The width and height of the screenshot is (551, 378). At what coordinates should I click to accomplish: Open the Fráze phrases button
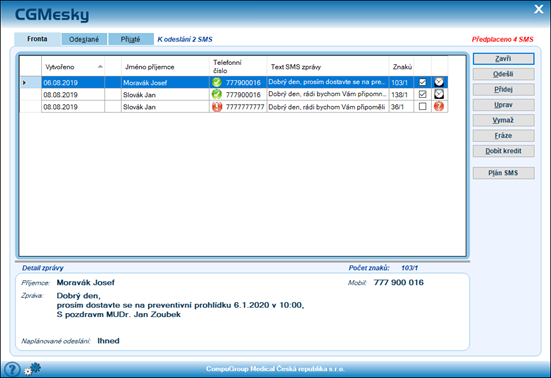pos(504,136)
